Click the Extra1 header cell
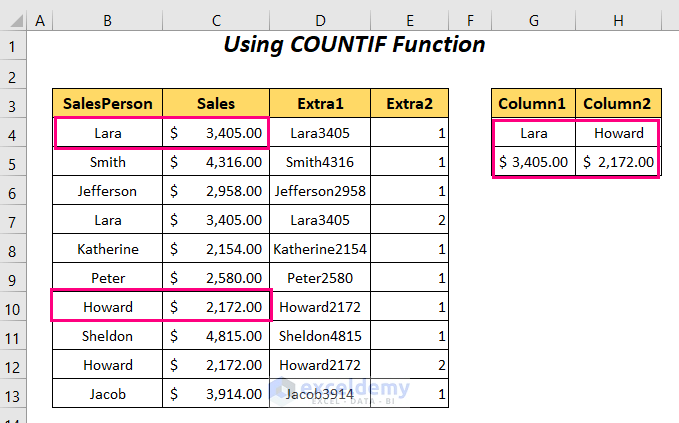 point(320,103)
